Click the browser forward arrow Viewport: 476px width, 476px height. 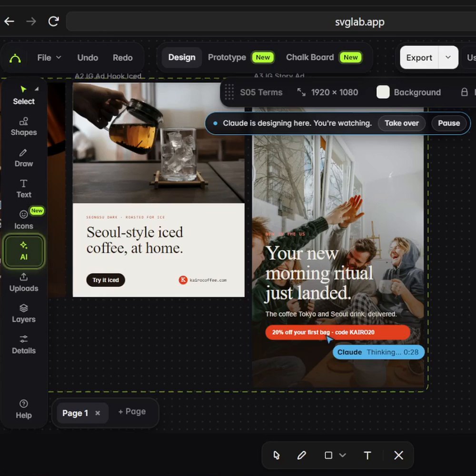point(31,21)
